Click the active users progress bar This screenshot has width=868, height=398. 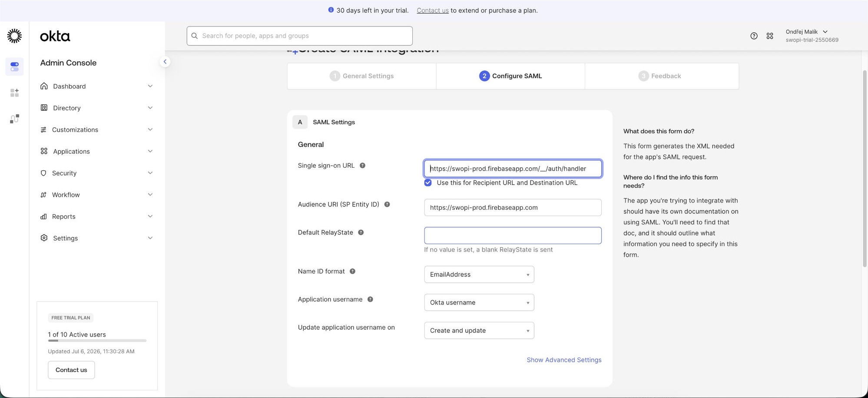[x=97, y=341]
